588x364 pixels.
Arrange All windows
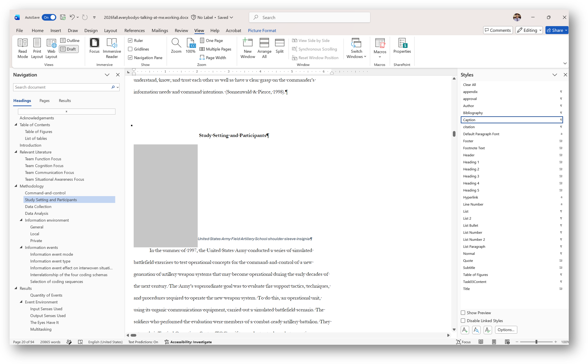click(264, 48)
